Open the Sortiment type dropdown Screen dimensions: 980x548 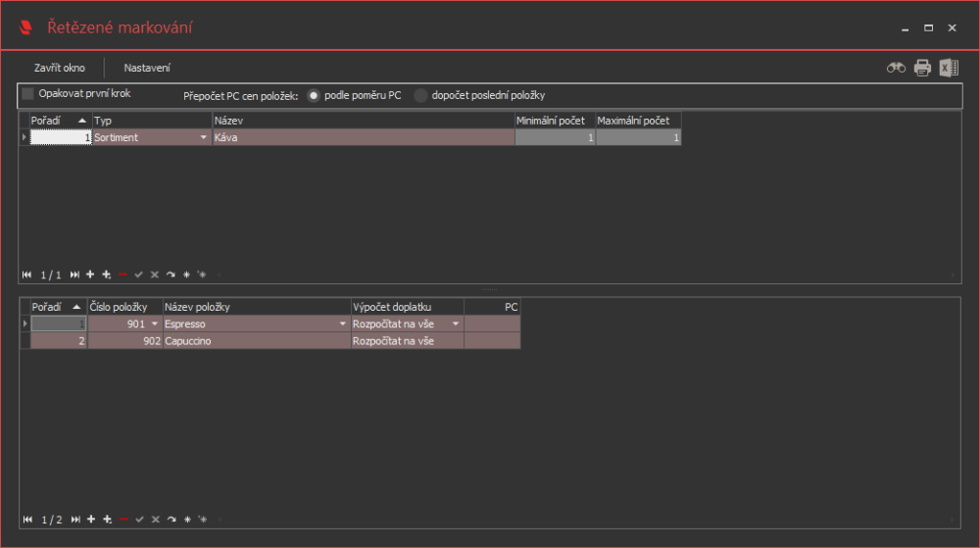coord(203,137)
